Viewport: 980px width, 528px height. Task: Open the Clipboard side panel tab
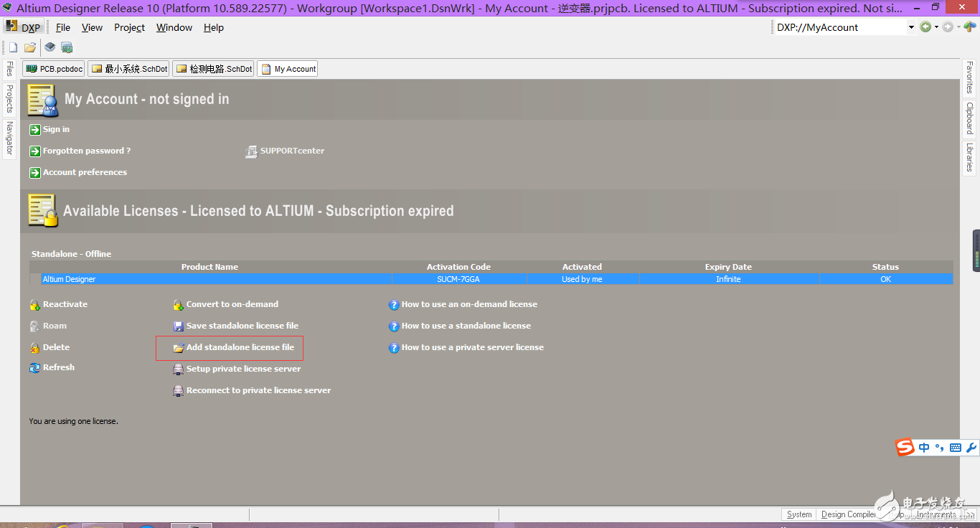point(969,118)
